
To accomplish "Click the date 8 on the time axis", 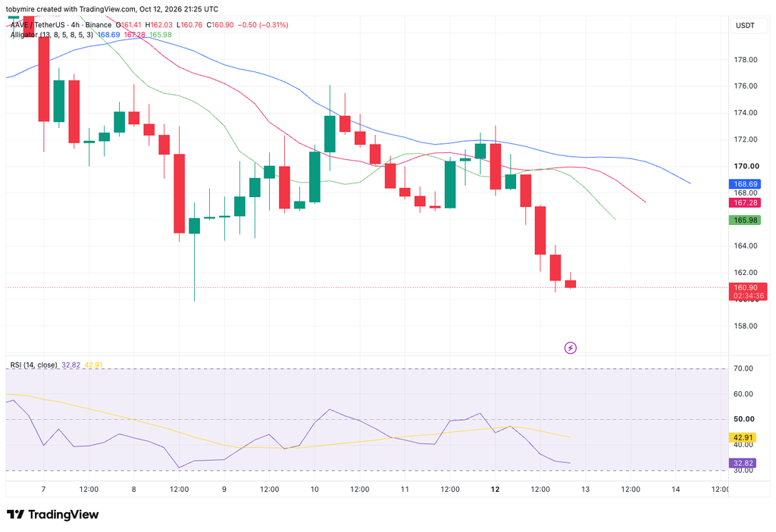I will (133, 489).
